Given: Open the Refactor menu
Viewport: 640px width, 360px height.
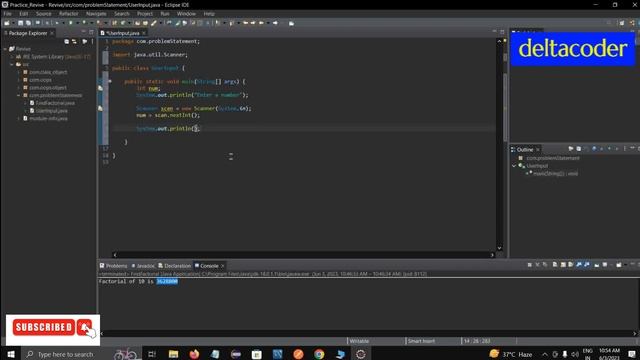Looking at the screenshot, I should (69, 13).
